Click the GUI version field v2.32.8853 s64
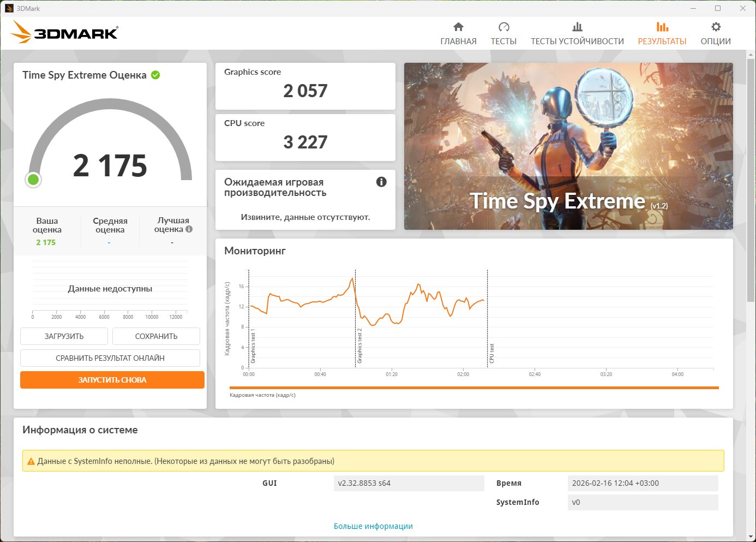The width and height of the screenshot is (756, 542). 409,483
